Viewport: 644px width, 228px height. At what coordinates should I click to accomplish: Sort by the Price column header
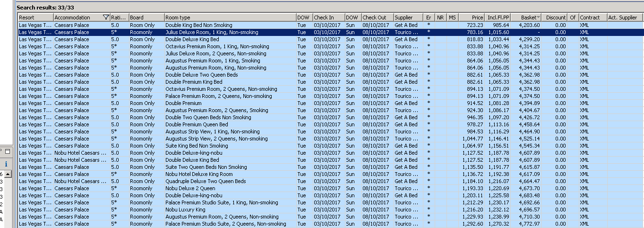[x=472, y=18]
